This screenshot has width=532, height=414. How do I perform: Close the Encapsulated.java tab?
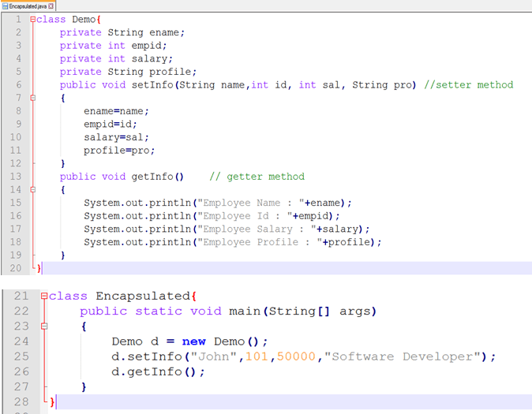click(51, 6)
